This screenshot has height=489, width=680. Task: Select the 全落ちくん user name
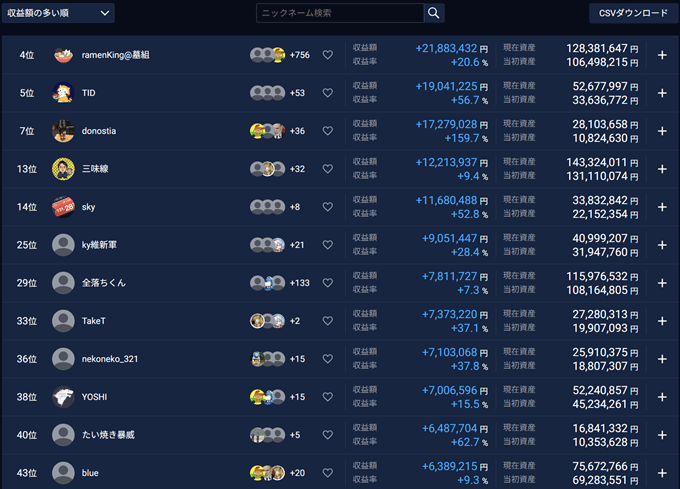coord(104,283)
